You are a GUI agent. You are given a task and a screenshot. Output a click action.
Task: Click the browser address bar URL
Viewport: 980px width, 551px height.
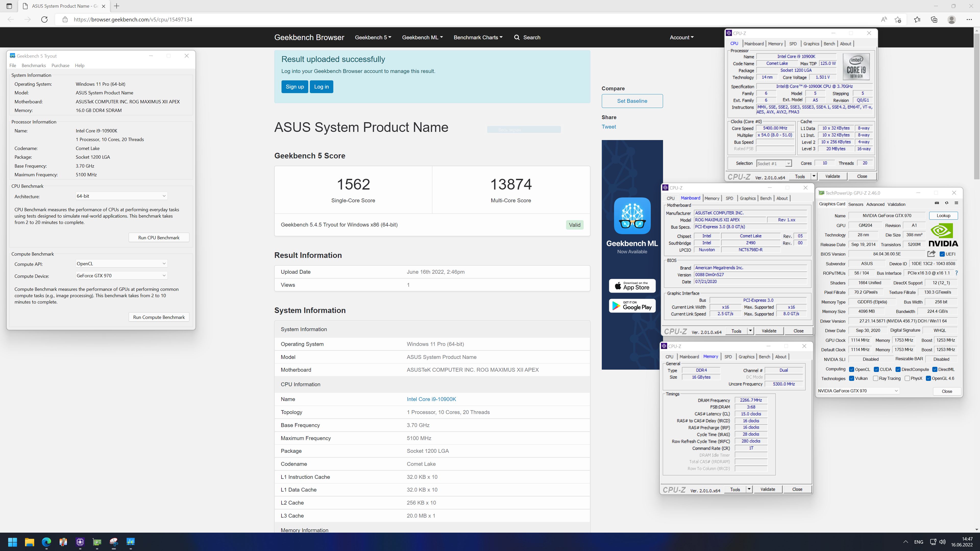[133, 19]
